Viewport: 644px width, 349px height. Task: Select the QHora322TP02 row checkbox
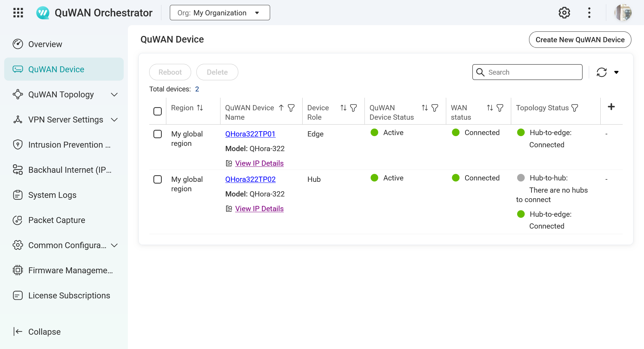pos(158,179)
